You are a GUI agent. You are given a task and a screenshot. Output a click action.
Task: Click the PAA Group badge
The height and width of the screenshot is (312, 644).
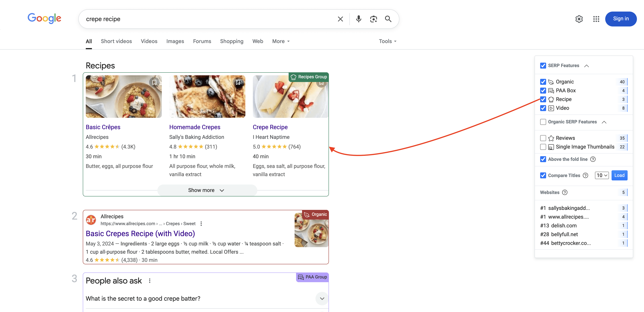[x=312, y=277]
